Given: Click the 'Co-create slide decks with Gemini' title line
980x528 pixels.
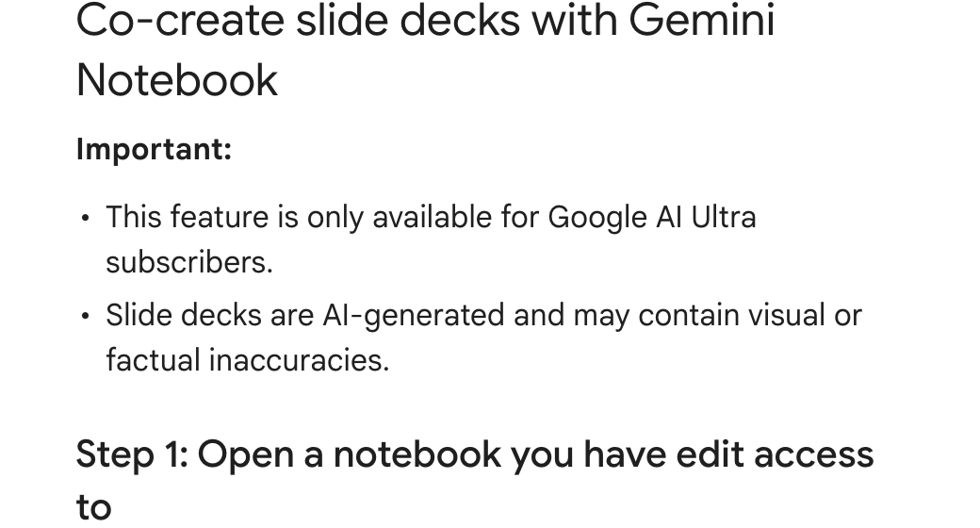Looking at the screenshot, I should 425,20.
